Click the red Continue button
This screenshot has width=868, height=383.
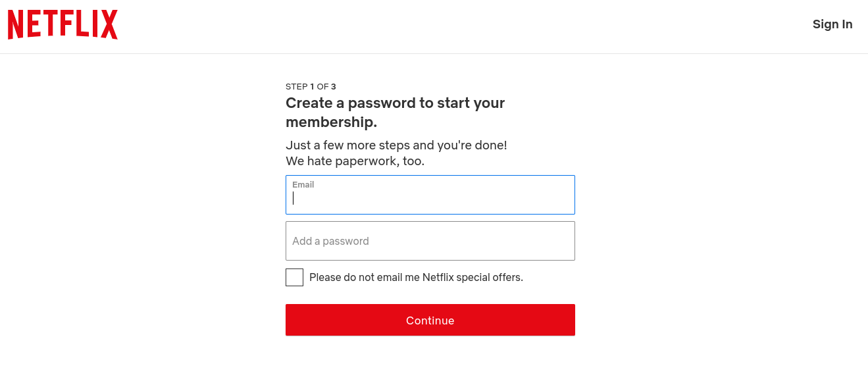(x=430, y=320)
